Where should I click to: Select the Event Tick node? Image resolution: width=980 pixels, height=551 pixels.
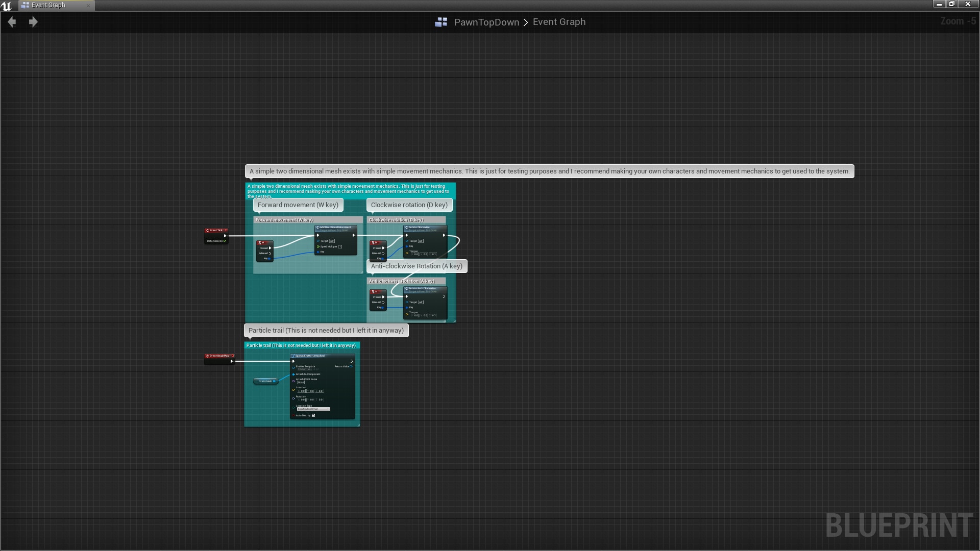[216, 231]
